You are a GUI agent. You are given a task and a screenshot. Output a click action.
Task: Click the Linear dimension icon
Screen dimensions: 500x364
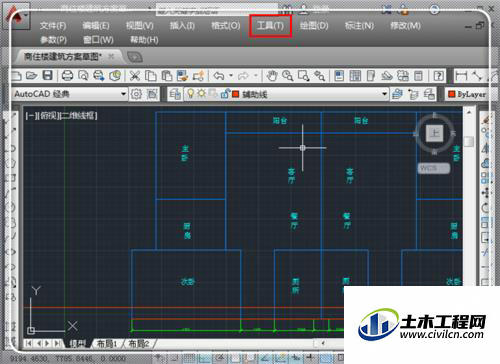coord(461,76)
